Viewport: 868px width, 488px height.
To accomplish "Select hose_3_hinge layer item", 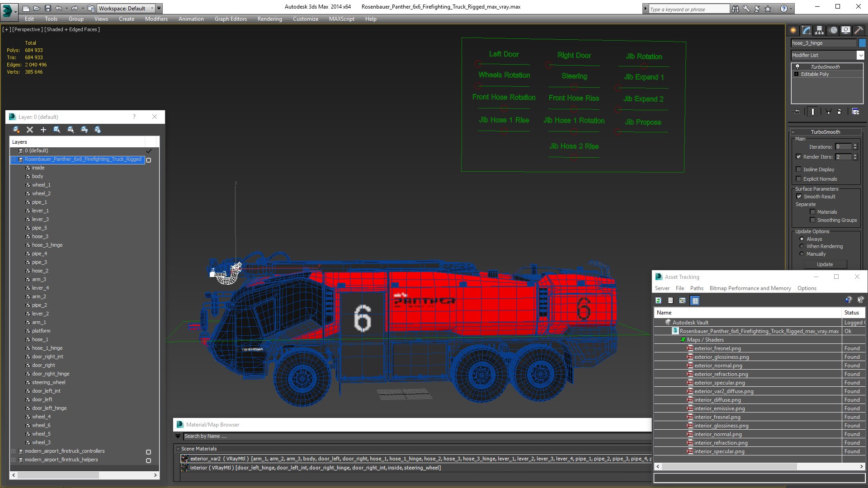I will pos(47,245).
